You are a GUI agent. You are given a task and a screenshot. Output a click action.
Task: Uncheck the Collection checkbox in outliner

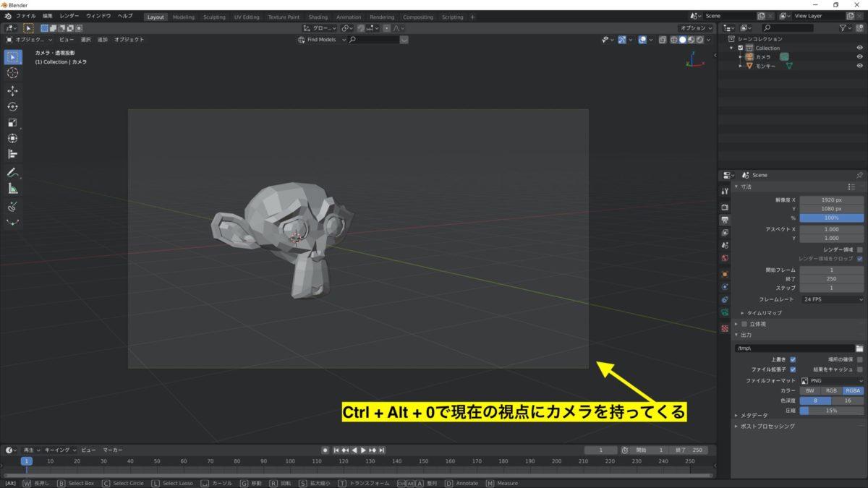(740, 48)
